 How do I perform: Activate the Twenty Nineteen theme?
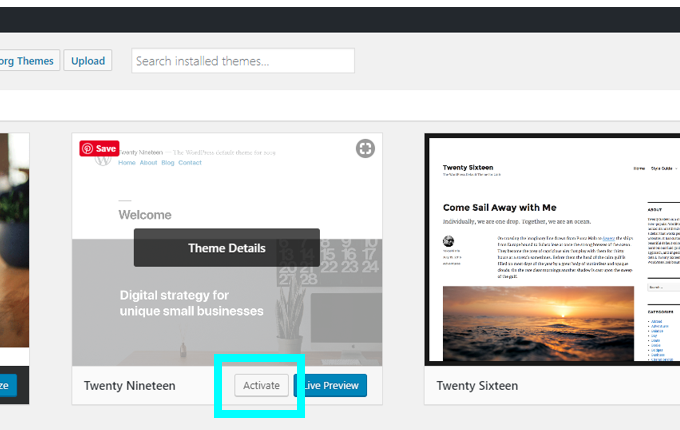tap(262, 385)
